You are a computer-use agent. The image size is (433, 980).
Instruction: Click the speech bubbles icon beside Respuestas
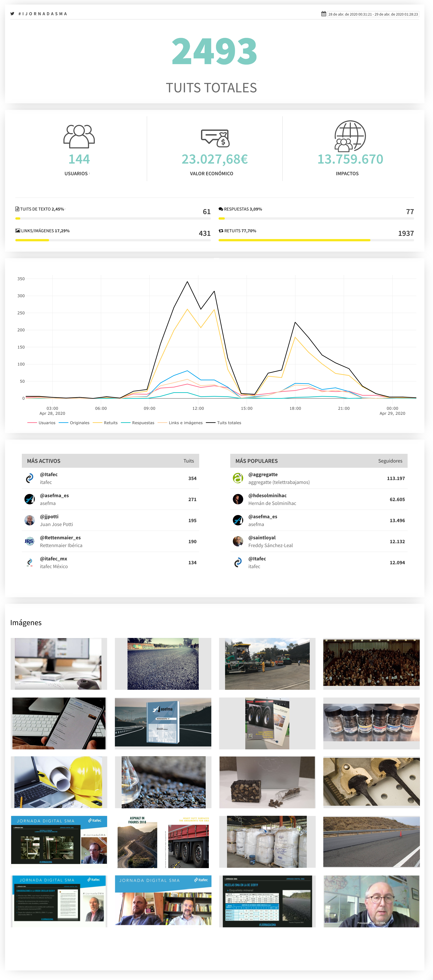[x=221, y=209]
